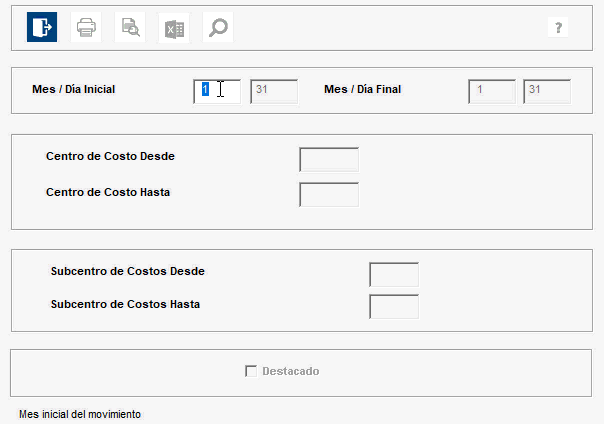
Task: Click the 'Mes / Día Inicial' label
Action: 74,89
